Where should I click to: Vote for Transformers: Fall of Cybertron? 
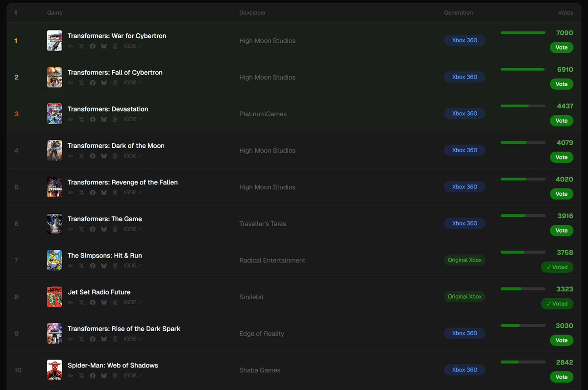562,84
